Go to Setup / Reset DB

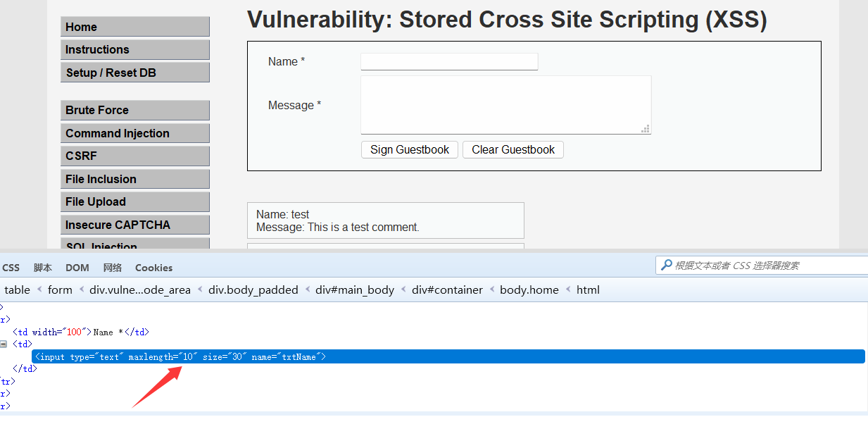pyautogui.click(x=135, y=73)
